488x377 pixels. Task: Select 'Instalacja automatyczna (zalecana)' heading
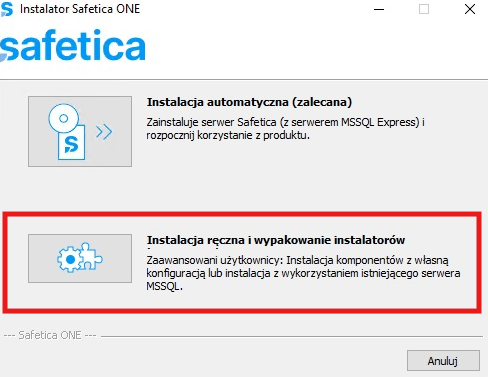pos(249,102)
